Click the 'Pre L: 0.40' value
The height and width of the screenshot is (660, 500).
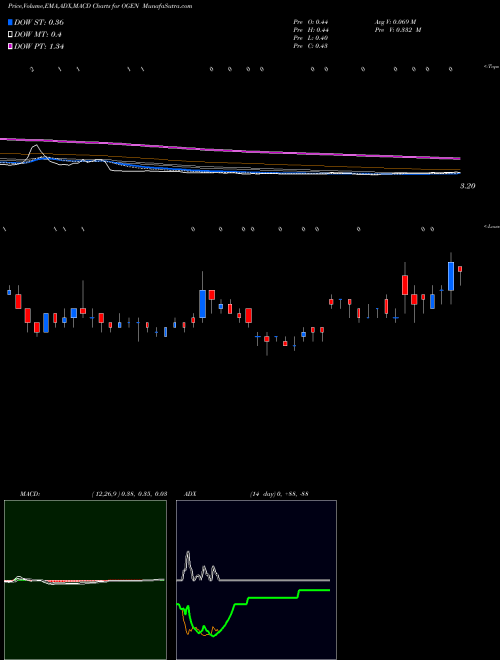tap(311, 38)
